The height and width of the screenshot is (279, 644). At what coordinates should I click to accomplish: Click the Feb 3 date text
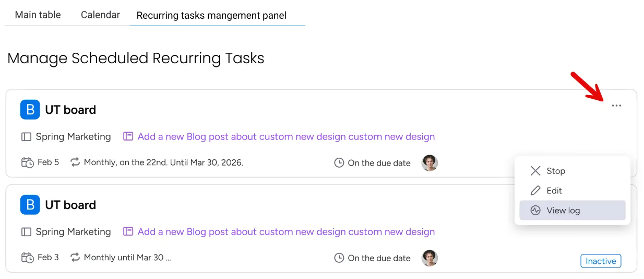click(48, 258)
